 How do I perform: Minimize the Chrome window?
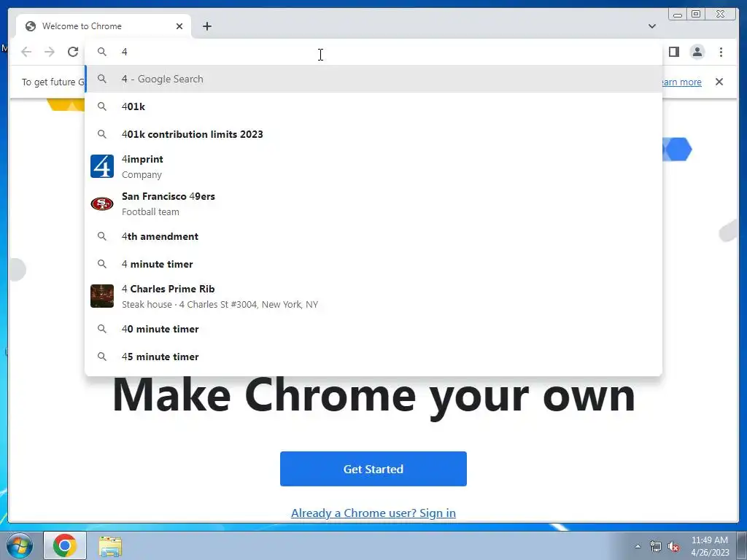pyautogui.click(x=678, y=15)
